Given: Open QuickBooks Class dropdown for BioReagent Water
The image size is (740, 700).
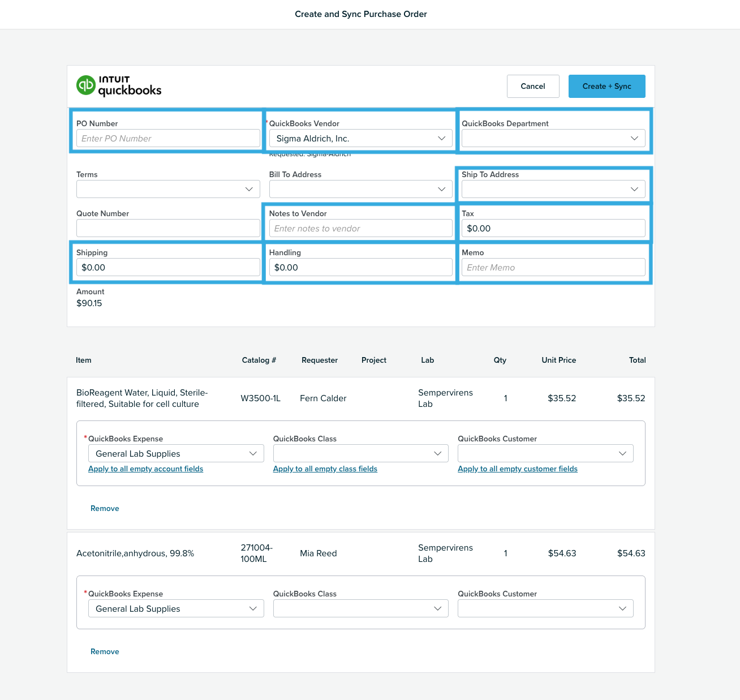Looking at the screenshot, I should (x=361, y=453).
